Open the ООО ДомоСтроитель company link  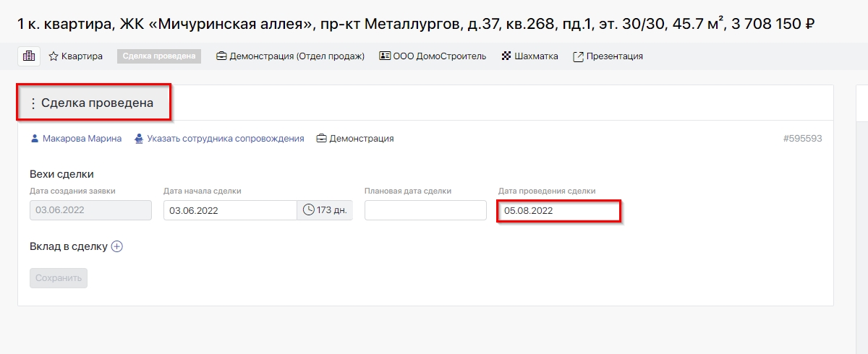439,56
